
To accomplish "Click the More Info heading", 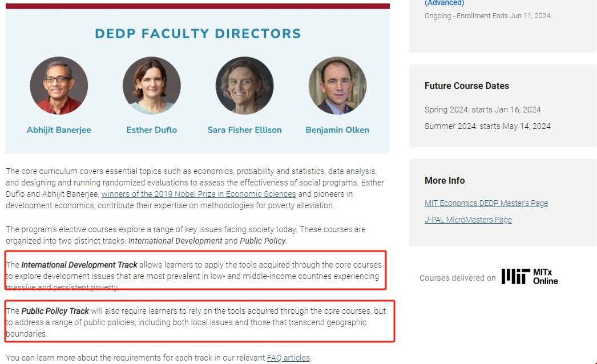I will [444, 181].
